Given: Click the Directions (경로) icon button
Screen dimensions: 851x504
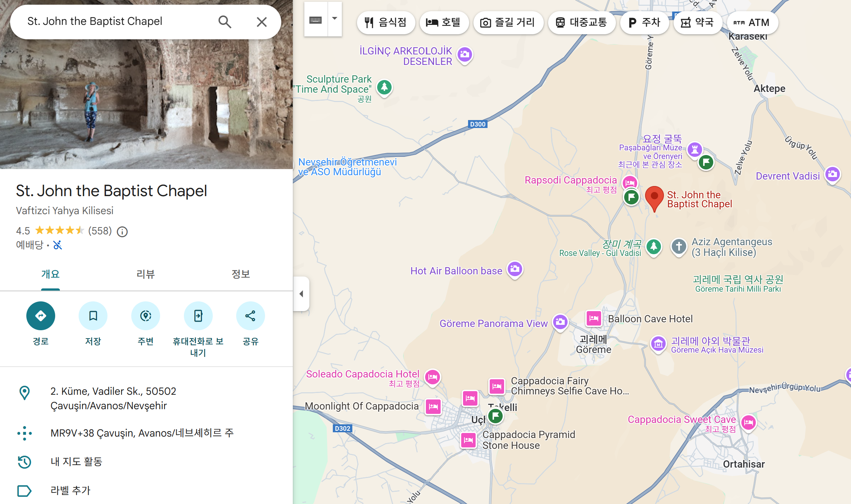Looking at the screenshot, I should tap(40, 316).
